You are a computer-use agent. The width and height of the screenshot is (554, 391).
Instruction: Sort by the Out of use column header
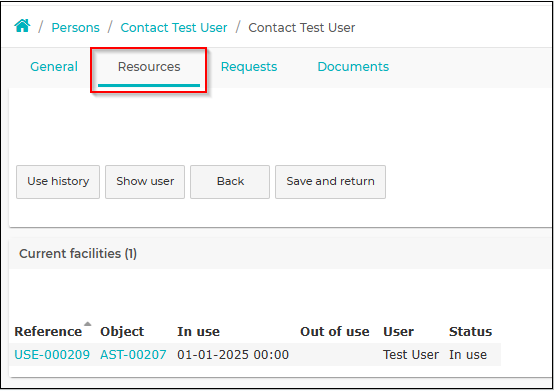(x=335, y=332)
